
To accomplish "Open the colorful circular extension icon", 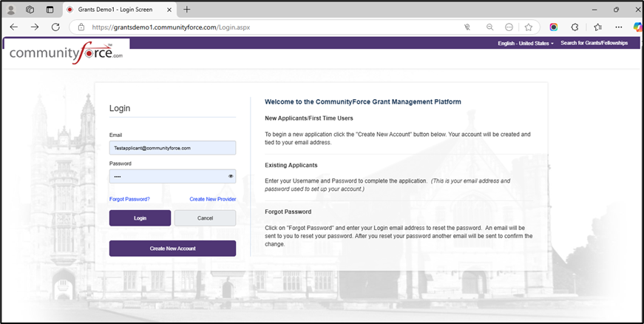I will [554, 27].
